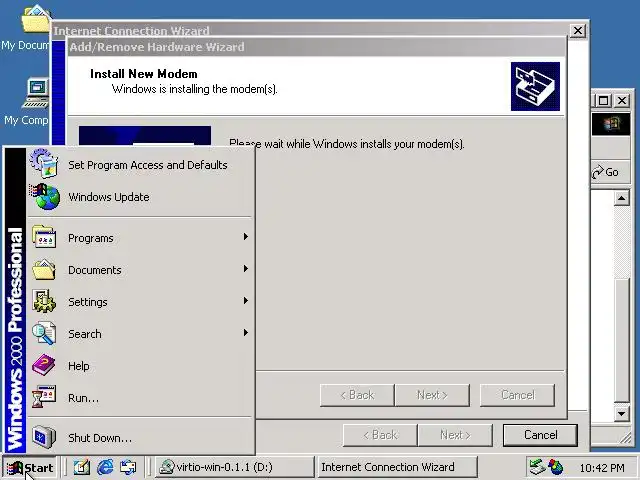
Task: Open the Settings submenu
Action: 140,302
